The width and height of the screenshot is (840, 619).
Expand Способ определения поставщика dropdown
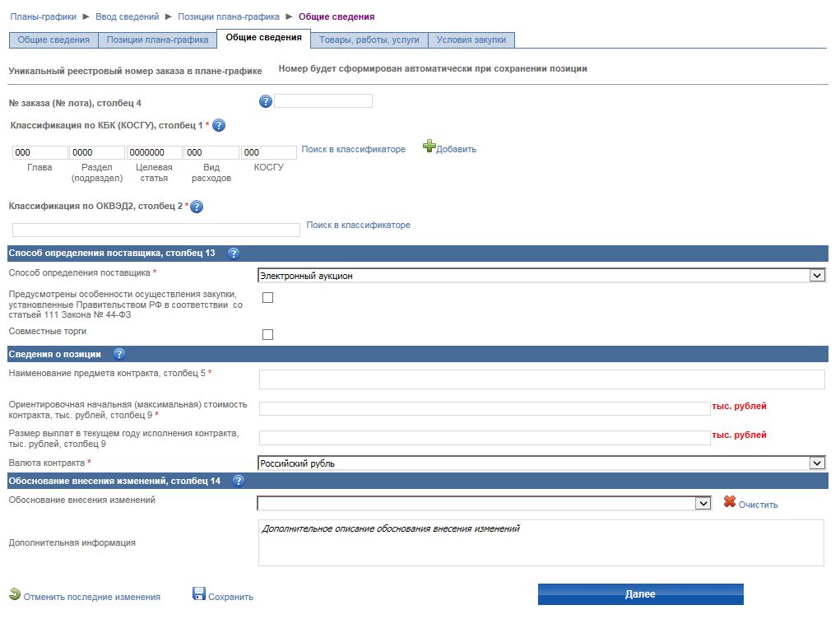(816, 276)
